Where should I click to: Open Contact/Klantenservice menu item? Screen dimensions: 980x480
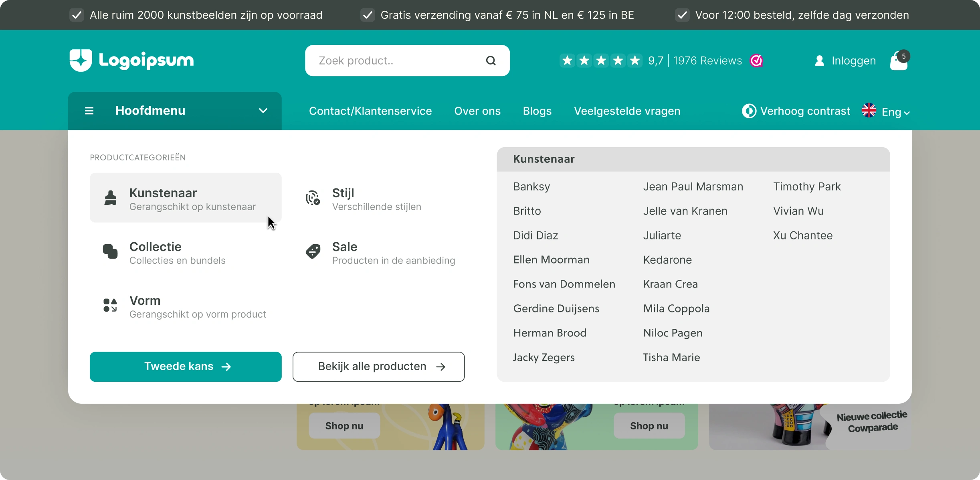(x=370, y=111)
